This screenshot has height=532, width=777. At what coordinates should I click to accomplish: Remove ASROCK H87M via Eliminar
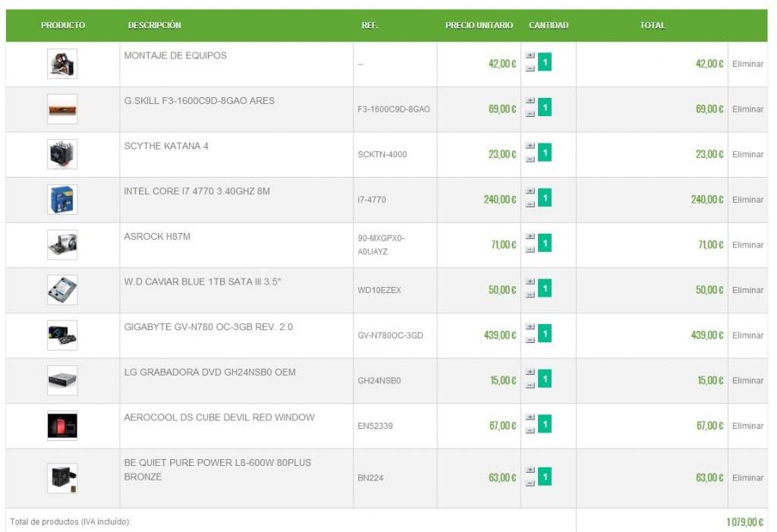(x=747, y=245)
